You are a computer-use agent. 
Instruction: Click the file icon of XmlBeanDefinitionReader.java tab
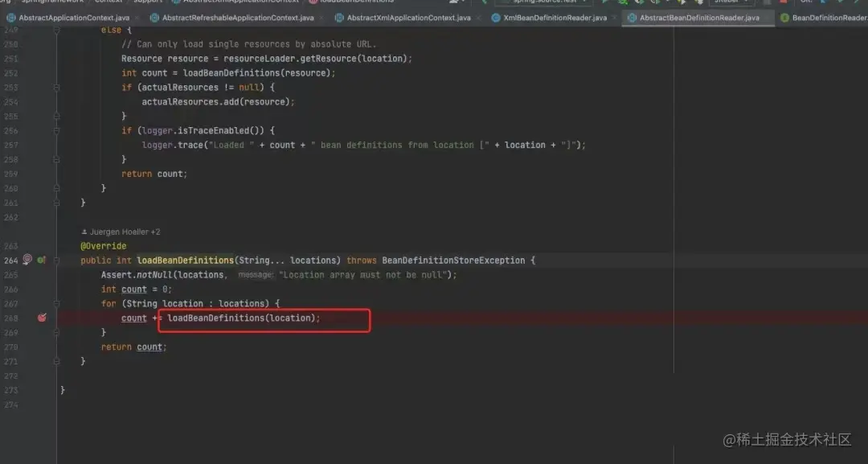coord(496,18)
